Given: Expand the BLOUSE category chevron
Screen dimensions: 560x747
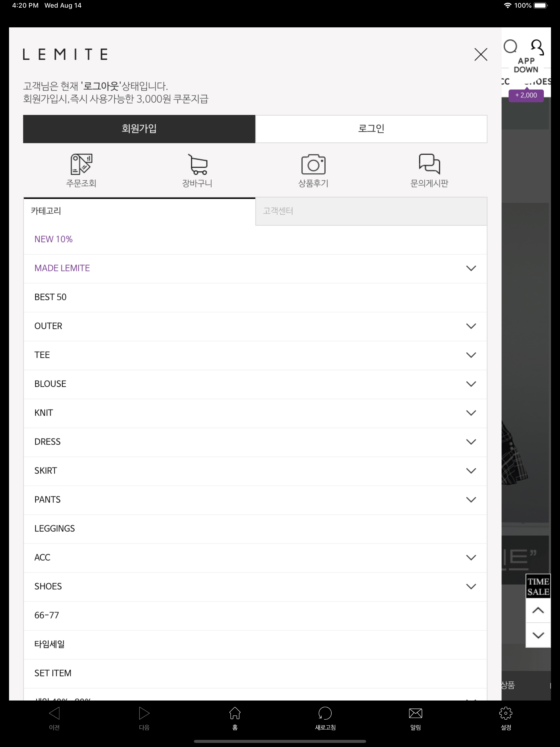Looking at the screenshot, I should (471, 384).
